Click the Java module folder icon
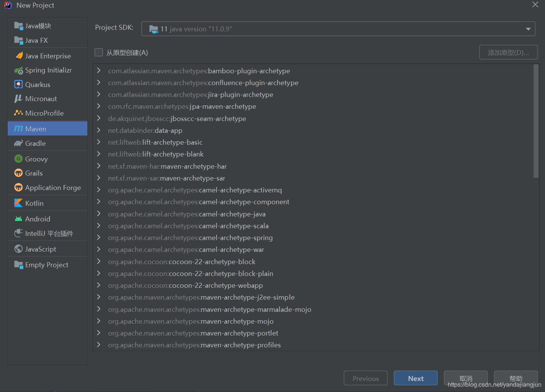Screen dimensions: 545x392 pos(18,26)
